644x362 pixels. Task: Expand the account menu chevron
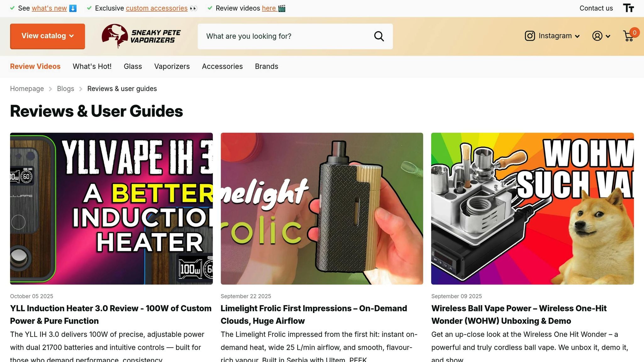(608, 36)
